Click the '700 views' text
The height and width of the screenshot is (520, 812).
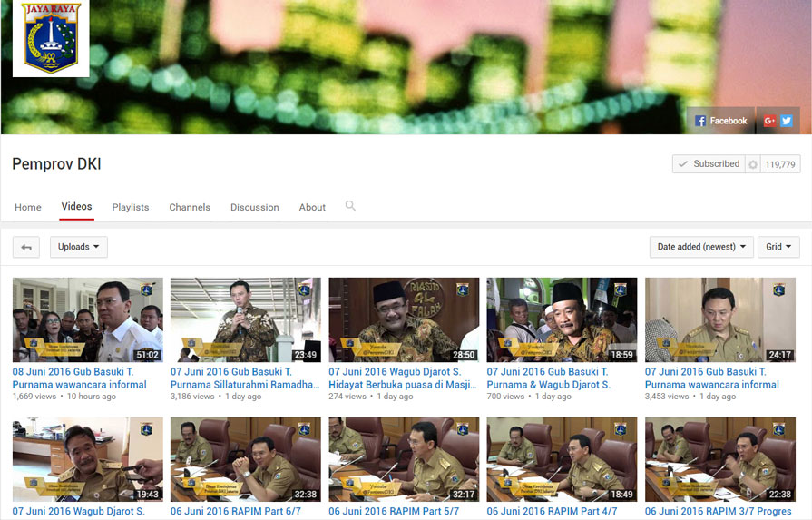pos(505,397)
